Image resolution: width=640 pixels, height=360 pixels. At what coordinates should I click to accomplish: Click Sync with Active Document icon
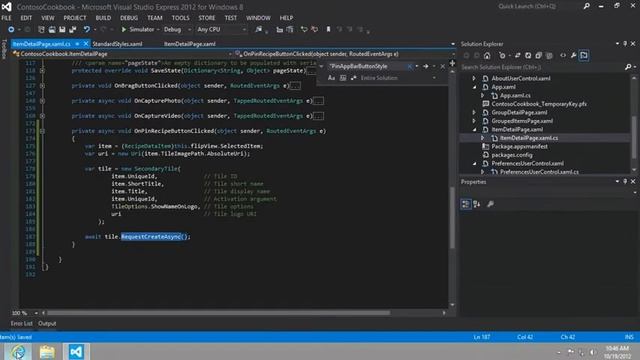(518, 56)
